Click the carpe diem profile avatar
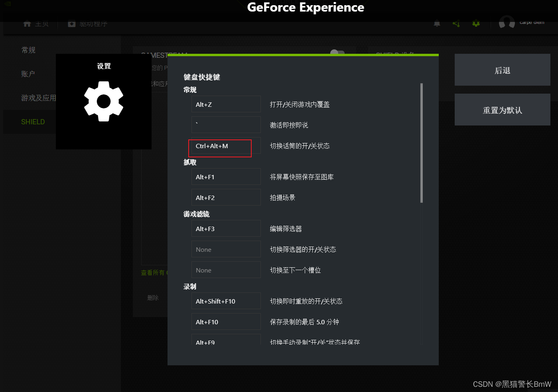 point(507,22)
